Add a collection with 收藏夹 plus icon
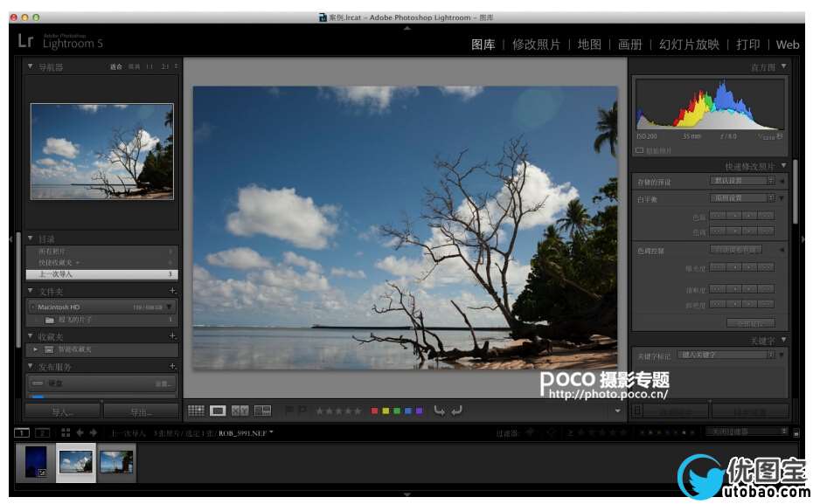 [172, 336]
